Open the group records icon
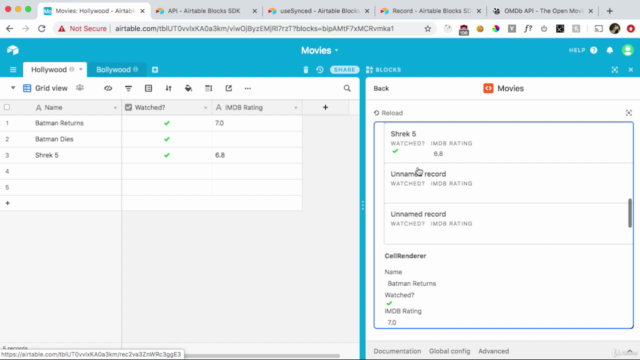640x360 pixels. (149, 88)
